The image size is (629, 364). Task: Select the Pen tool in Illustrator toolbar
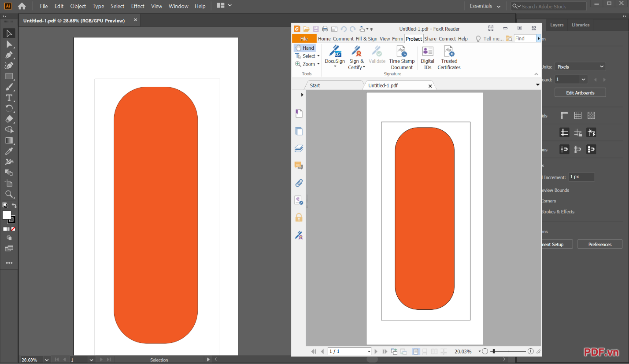9,55
